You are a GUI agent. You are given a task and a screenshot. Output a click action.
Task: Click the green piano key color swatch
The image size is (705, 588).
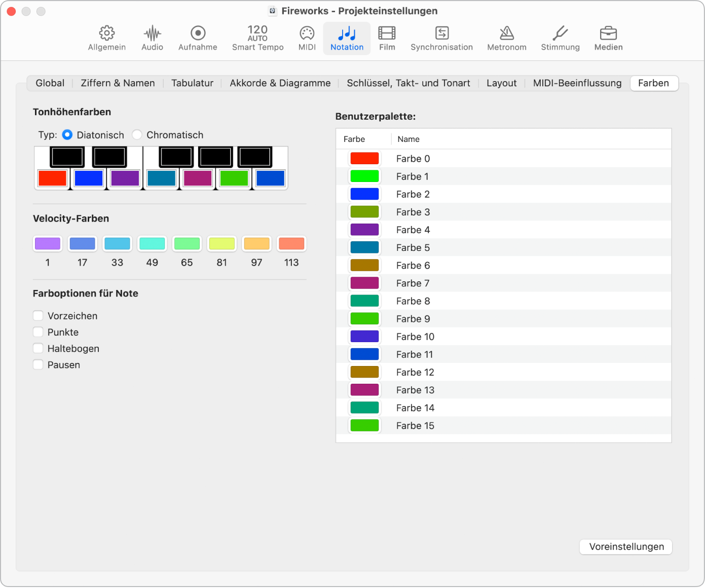(234, 178)
